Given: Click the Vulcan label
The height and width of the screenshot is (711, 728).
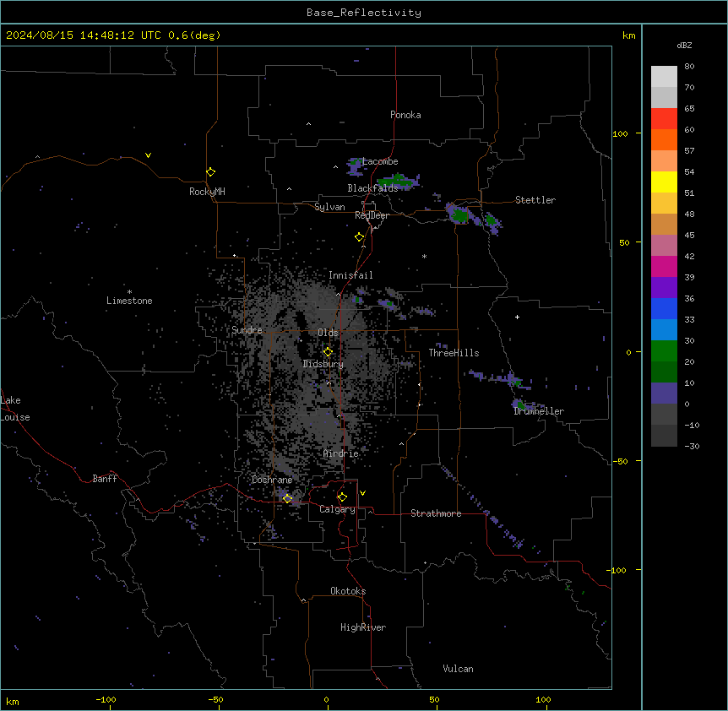Looking at the screenshot, I should 458,669.
